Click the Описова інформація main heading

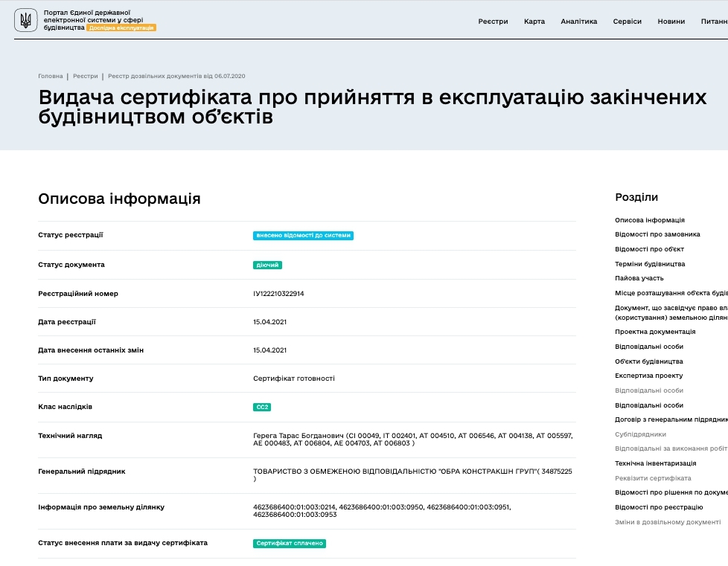119,199
